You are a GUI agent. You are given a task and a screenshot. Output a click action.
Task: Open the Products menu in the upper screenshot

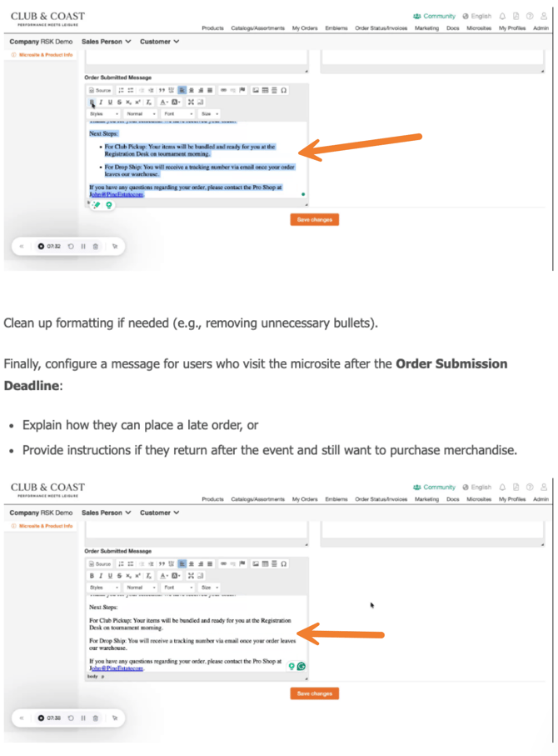(x=212, y=28)
